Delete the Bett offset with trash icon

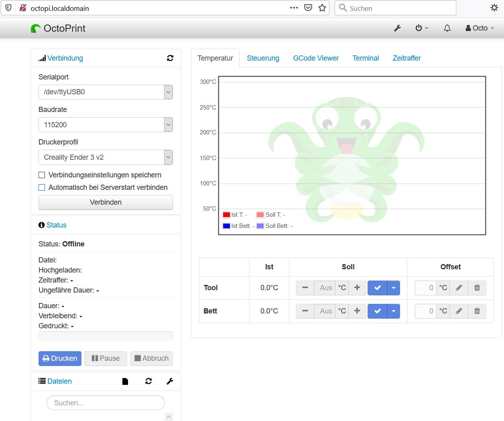[477, 311]
